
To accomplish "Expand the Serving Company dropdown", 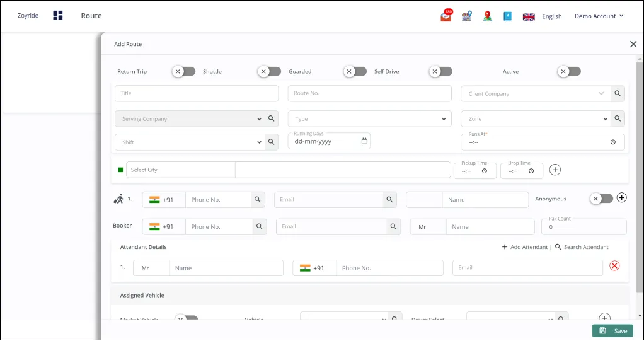I will click(259, 119).
